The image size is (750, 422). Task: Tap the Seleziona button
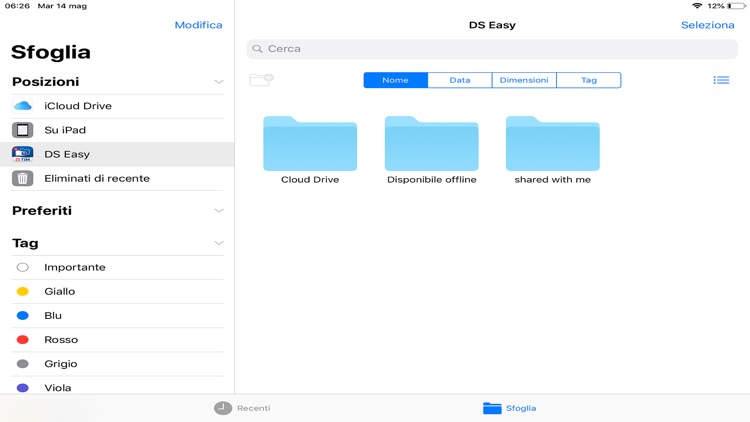pos(707,25)
